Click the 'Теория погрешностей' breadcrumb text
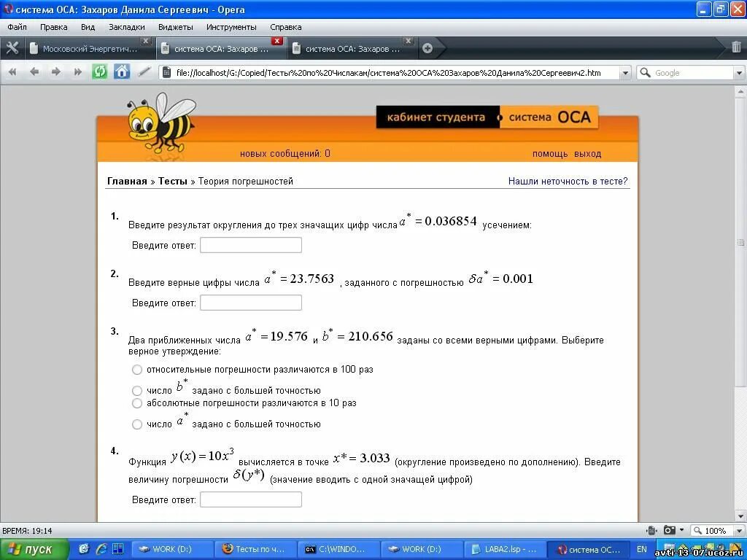This screenshot has height=560, width=747. [245, 181]
